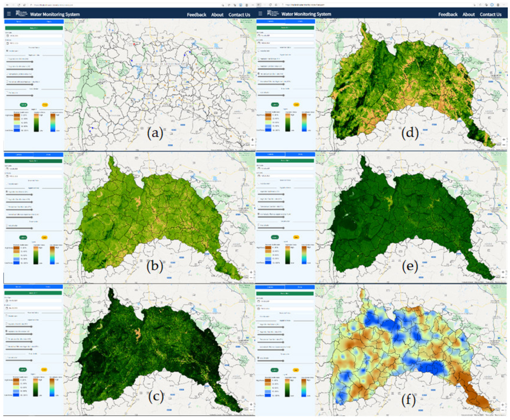Click the logo beside the left Water Monitoring System title
Image resolution: width=510 pixels, height=420 pixels.
(x=21, y=13)
